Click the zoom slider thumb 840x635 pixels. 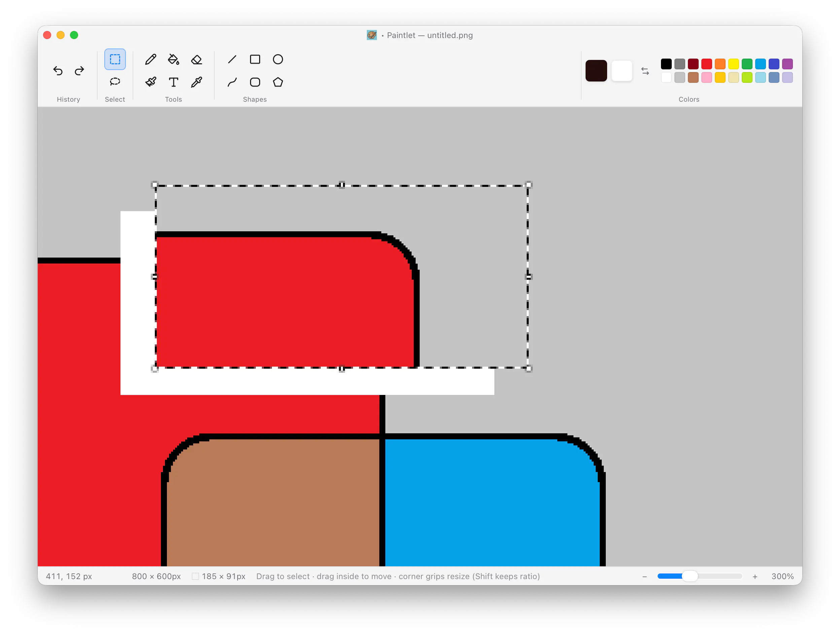point(690,576)
